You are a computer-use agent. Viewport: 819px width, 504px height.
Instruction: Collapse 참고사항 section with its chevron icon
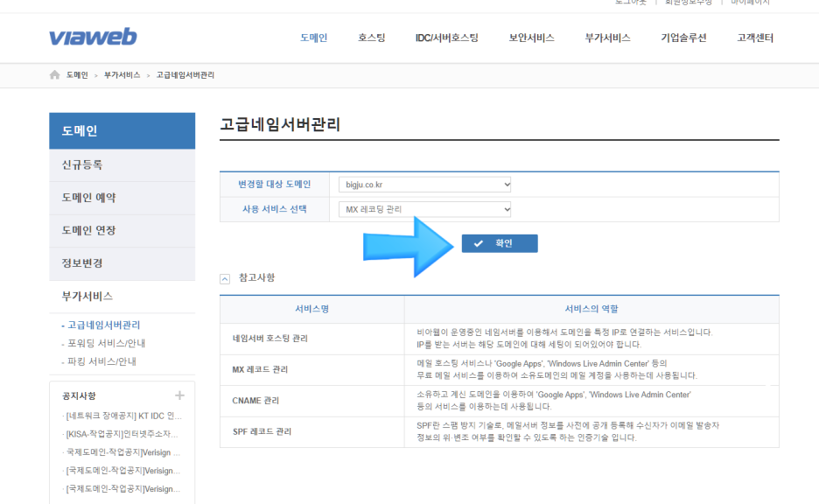(x=225, y=279)
